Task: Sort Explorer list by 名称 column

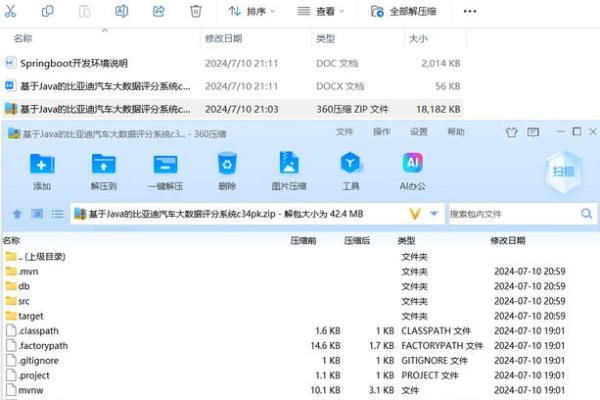Action: tap(23, 38)
